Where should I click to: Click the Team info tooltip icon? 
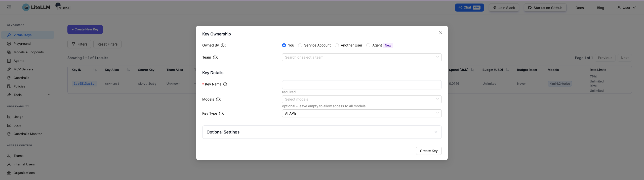pos(215,57)
